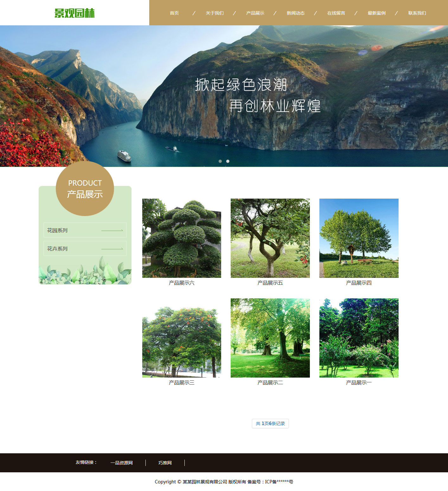This screenshot has width=448, height=491.
Task: Select 新闻动态 from the navigation bar
Action: 296,13
